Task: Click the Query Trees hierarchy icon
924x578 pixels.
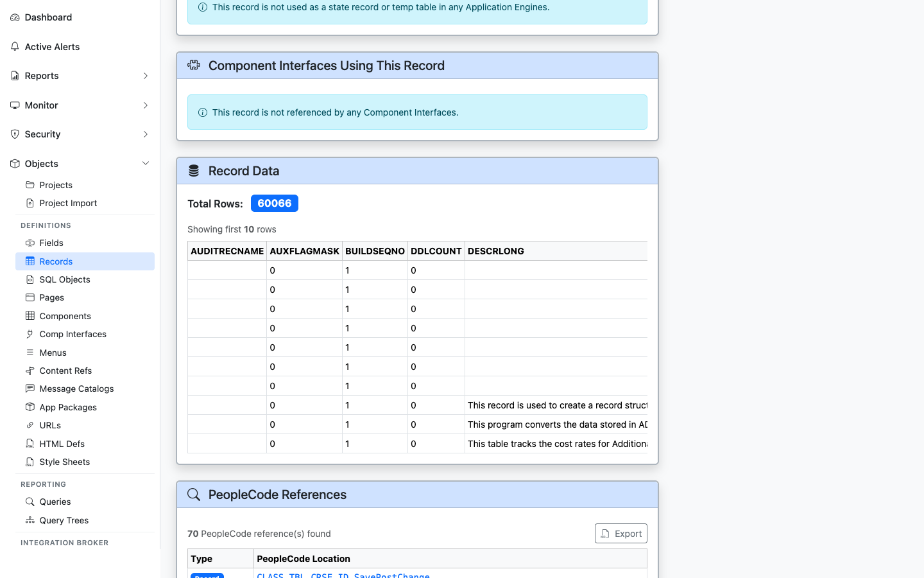Action: click(x=30, y=520)
